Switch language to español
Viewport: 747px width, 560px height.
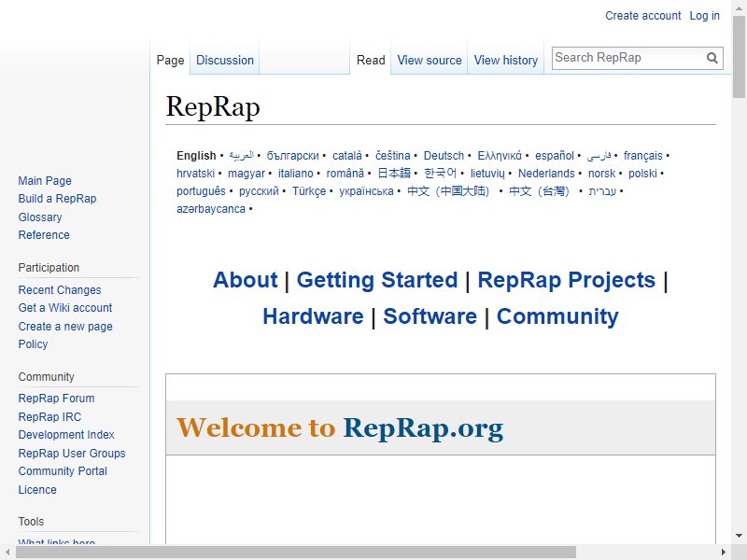click(x=554, y=156)
